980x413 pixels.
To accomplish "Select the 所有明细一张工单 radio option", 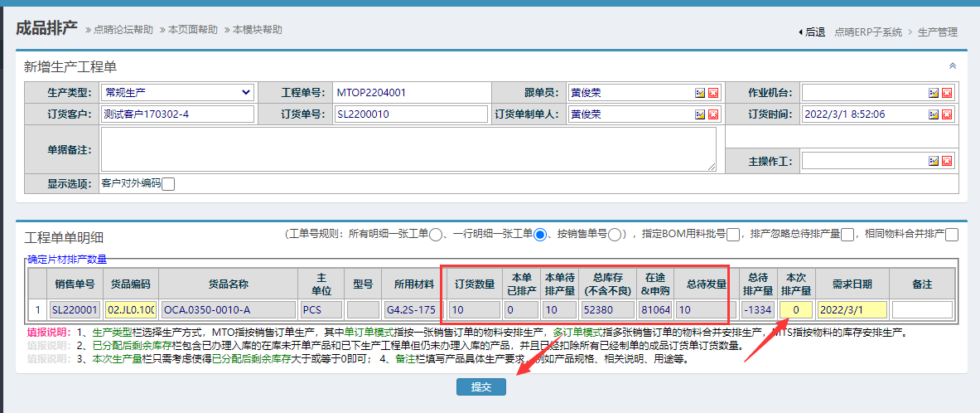I will [x=436, y=235].
